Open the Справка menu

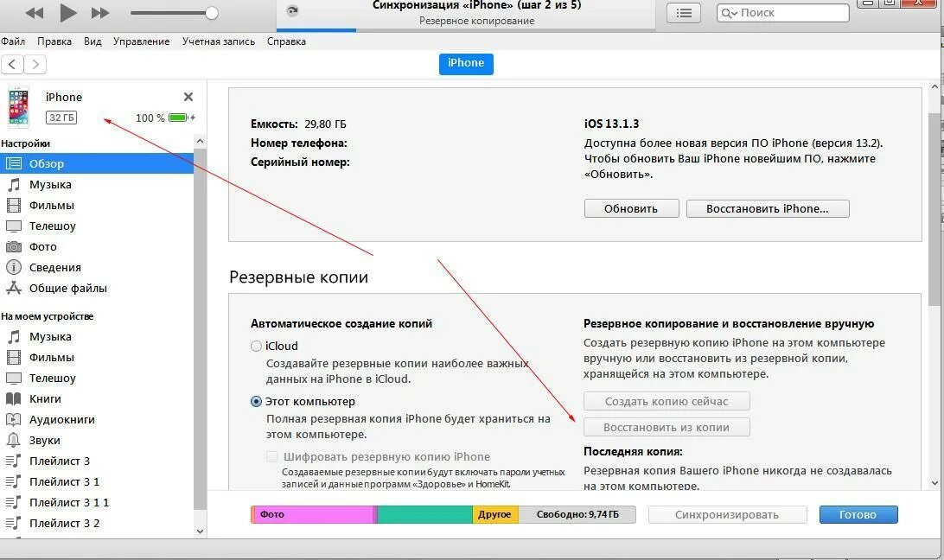click(286, 41)
